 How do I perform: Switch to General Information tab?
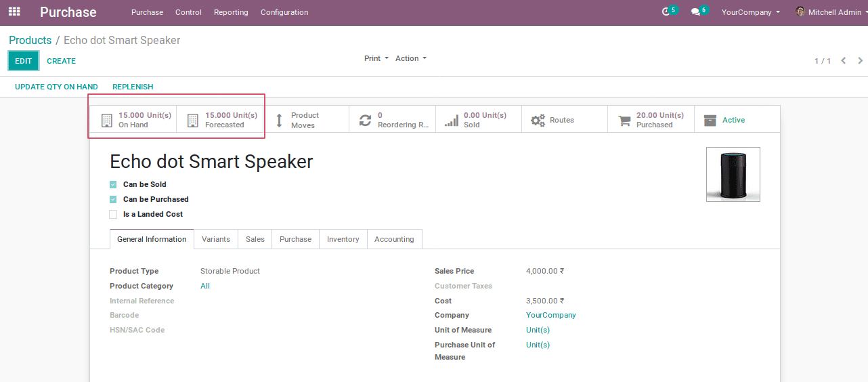coord(152,239)
